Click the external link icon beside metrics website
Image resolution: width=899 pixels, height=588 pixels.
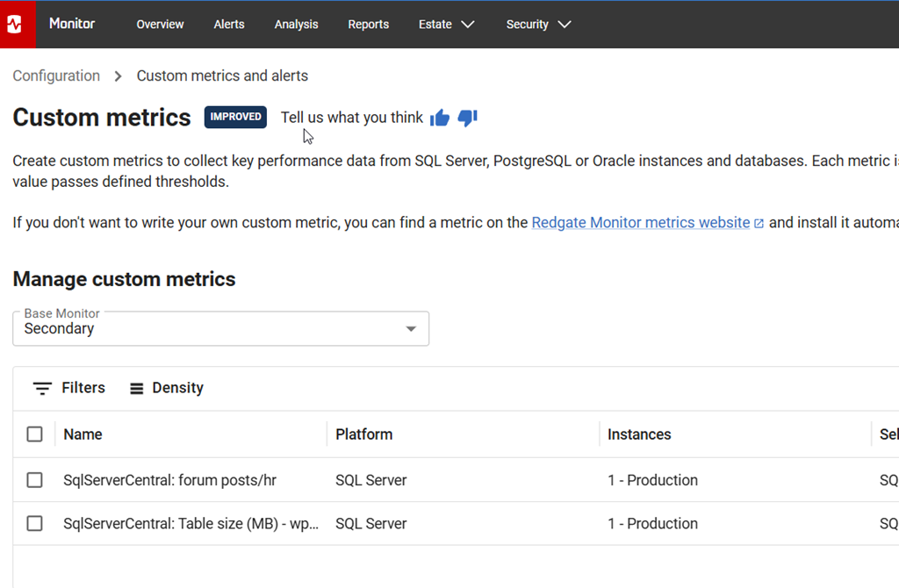[x=759, y=223]
